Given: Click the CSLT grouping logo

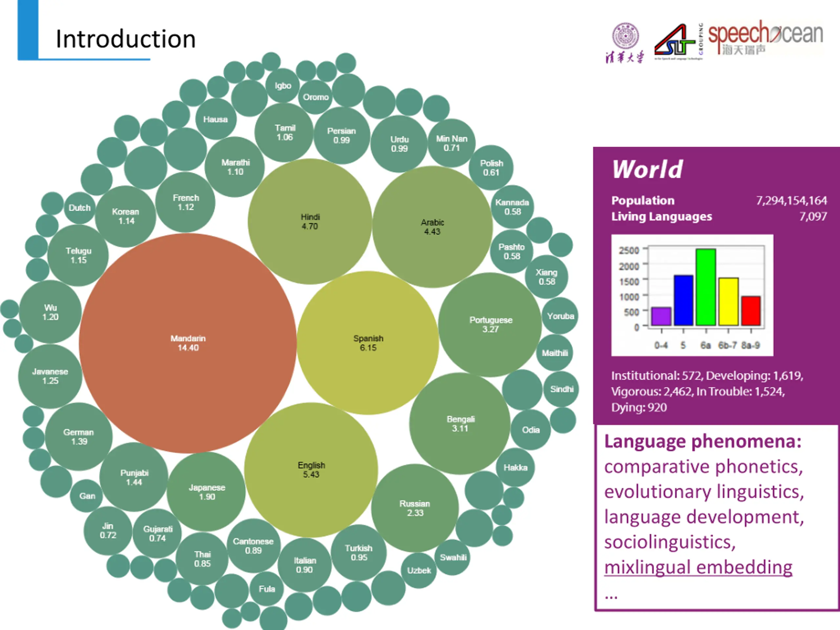Looking at the screenshot, I should click(x=679, y=42).
